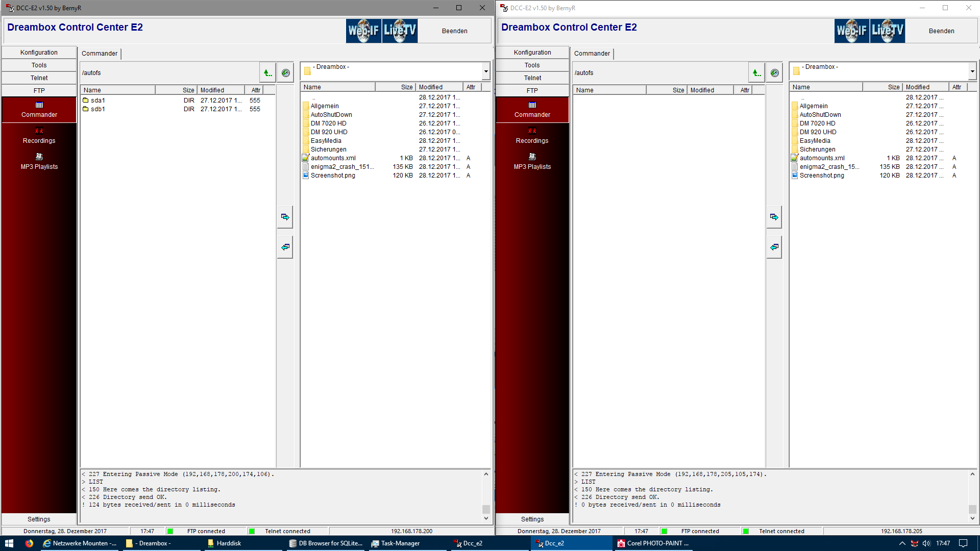Expand the Dreambox folder dropdown in right window

tap(972, 71)
